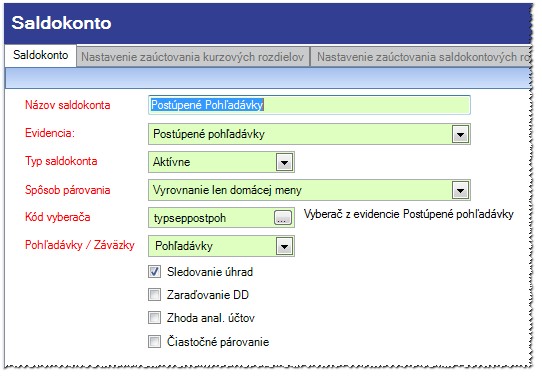Click the Typ saldokonta label
The image size is (542, 377).
click(x=61, y=161)
